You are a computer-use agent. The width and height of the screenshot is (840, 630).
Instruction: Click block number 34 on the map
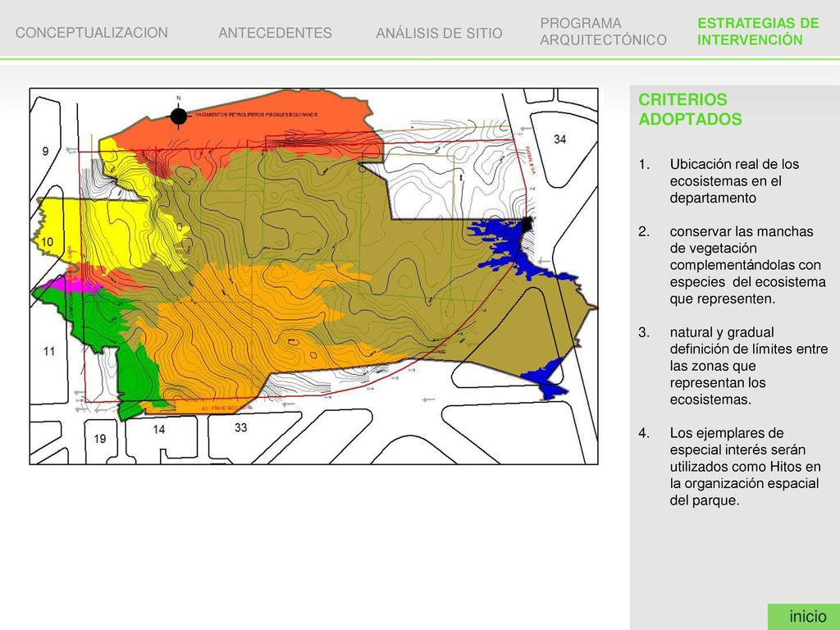tap(559, 139)
